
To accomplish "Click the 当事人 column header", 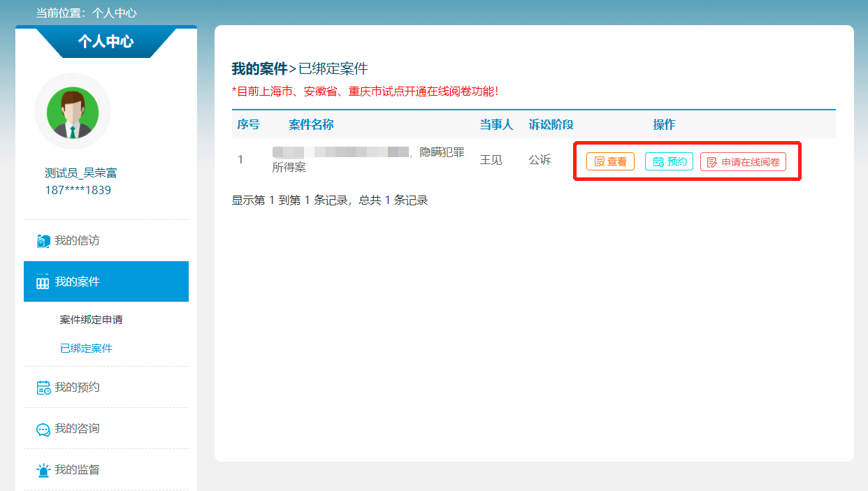I will coord(496,124).
